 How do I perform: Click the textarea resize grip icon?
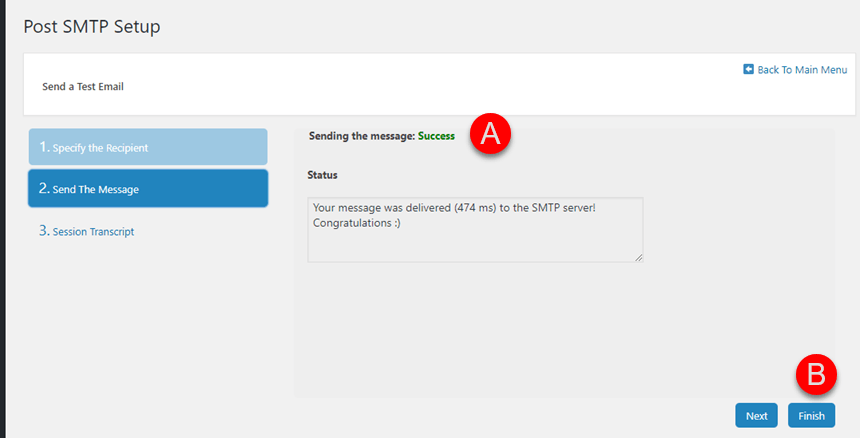638,257
